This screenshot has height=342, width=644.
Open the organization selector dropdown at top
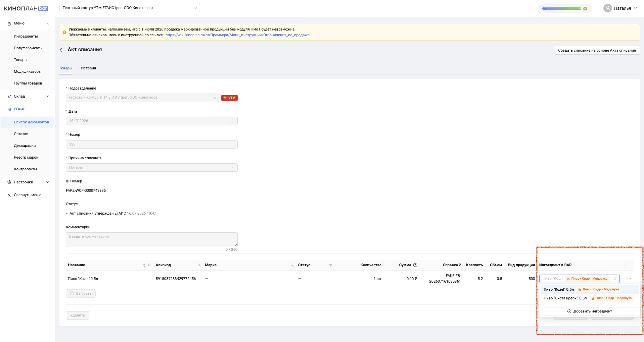click(x=130, y=8)
